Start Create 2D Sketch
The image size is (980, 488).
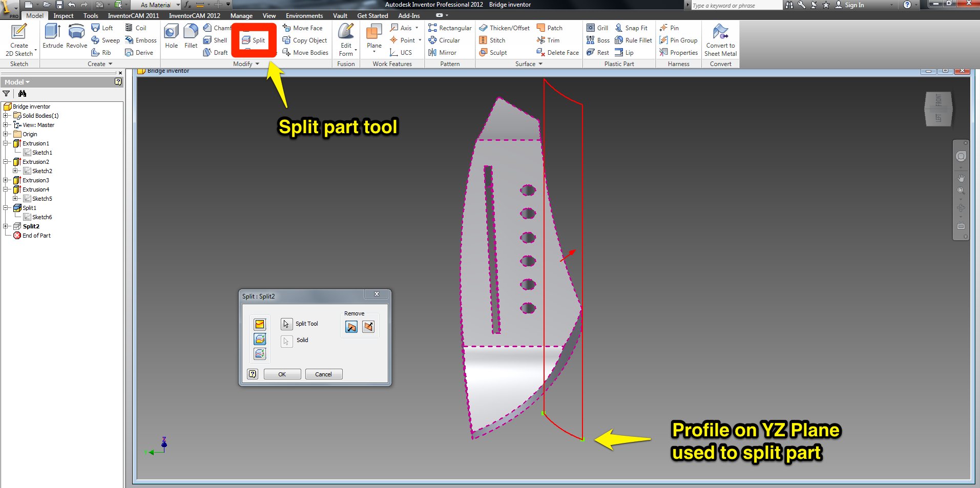[x=19, y=40]
